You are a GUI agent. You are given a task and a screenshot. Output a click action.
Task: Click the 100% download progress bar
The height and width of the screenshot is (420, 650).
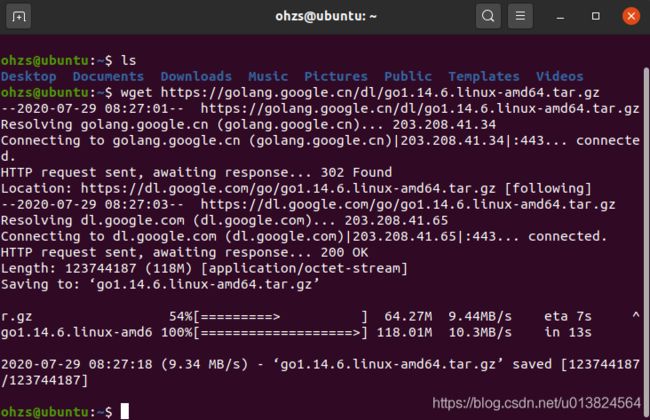pyautogui.click(x=281, y=333)
